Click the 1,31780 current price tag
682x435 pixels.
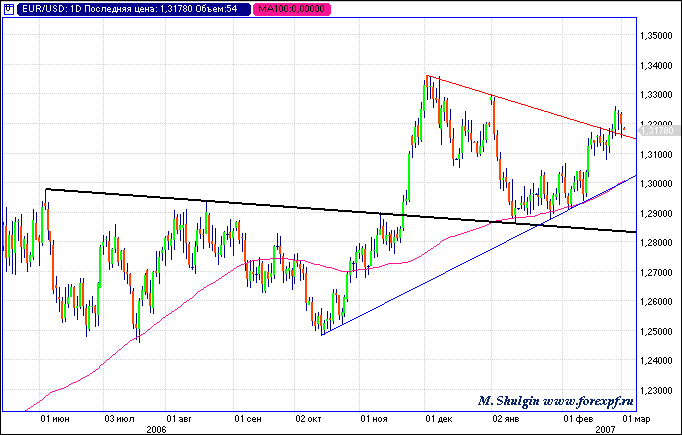(657, 130)
